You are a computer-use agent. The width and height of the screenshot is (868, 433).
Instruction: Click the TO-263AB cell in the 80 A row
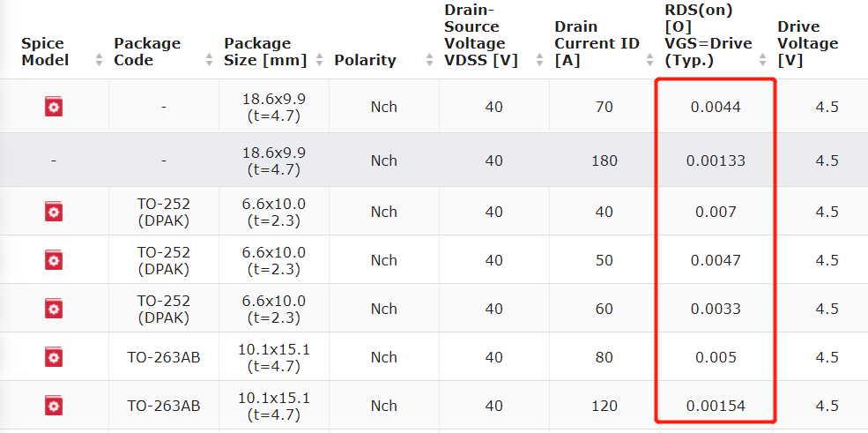(x=164, y=357)
